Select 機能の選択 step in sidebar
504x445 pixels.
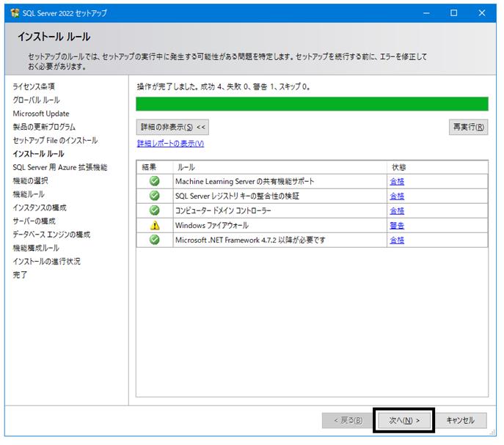(x=30, y=181)
